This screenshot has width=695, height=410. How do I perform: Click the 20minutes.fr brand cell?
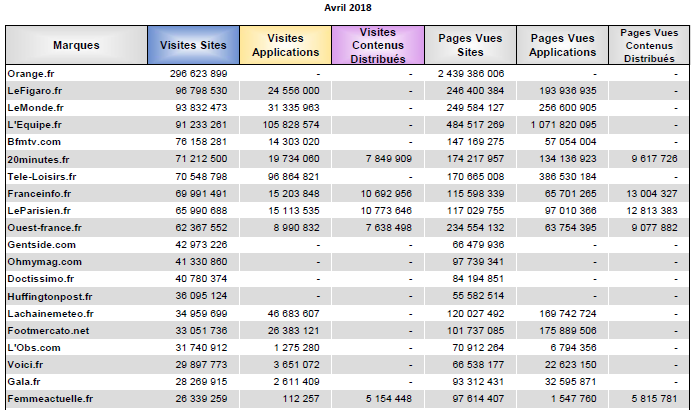[x=38, y=158]
